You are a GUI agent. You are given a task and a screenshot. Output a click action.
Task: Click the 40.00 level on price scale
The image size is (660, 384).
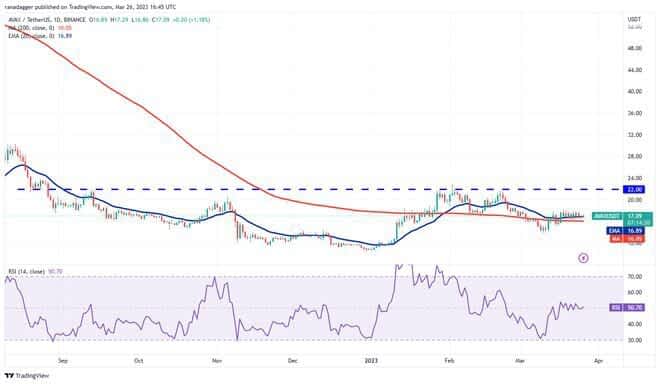click(634, 91)
